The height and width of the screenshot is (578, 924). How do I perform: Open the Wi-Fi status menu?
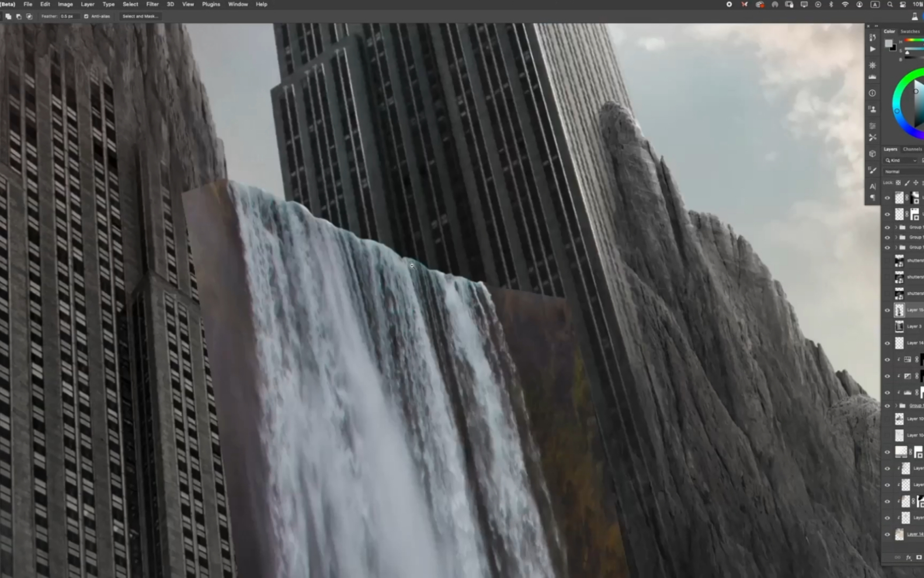pyautogui.click(x=845, y=4)
